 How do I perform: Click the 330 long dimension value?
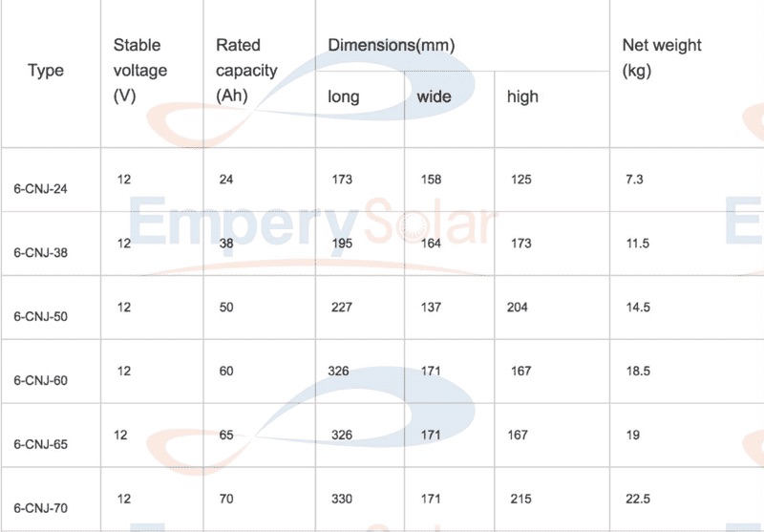(342, 499)
